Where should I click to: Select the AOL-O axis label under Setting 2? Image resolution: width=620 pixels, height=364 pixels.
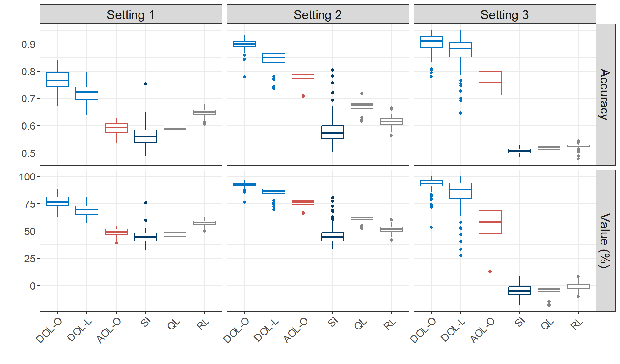coord(296,330)
